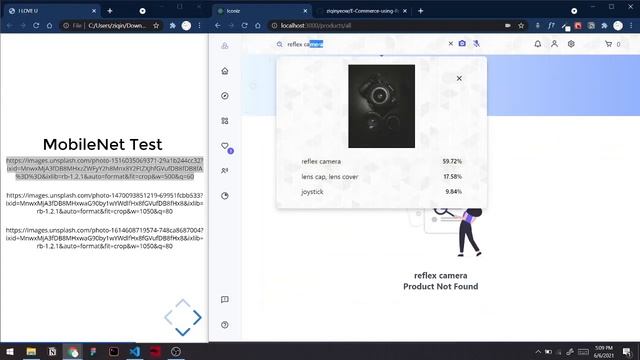Click the search magnifier icon
Image resolution: width=640 pixels, height=360 pixels.
(280, 44)
